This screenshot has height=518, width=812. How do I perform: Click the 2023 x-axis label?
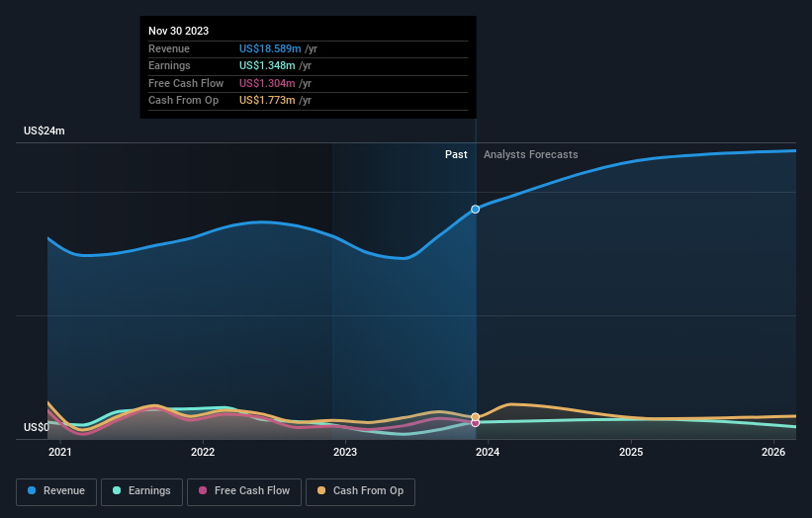pos(345,452)
